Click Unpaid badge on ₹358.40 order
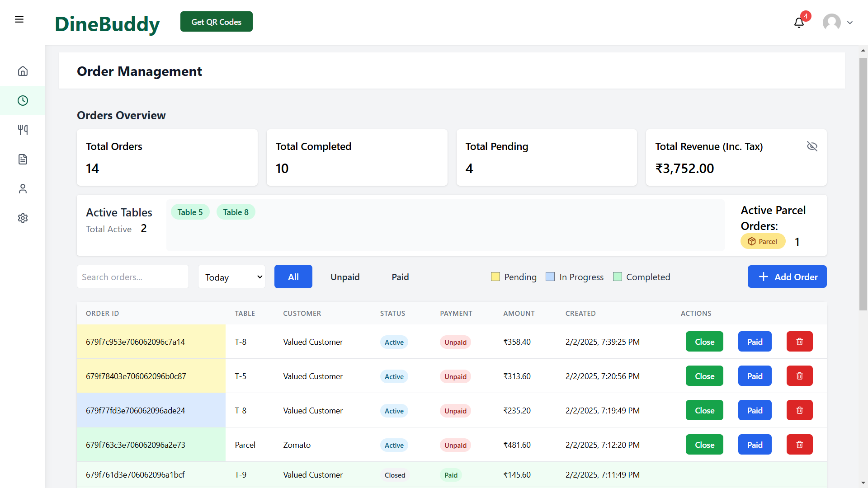 [x=455, y=342]
